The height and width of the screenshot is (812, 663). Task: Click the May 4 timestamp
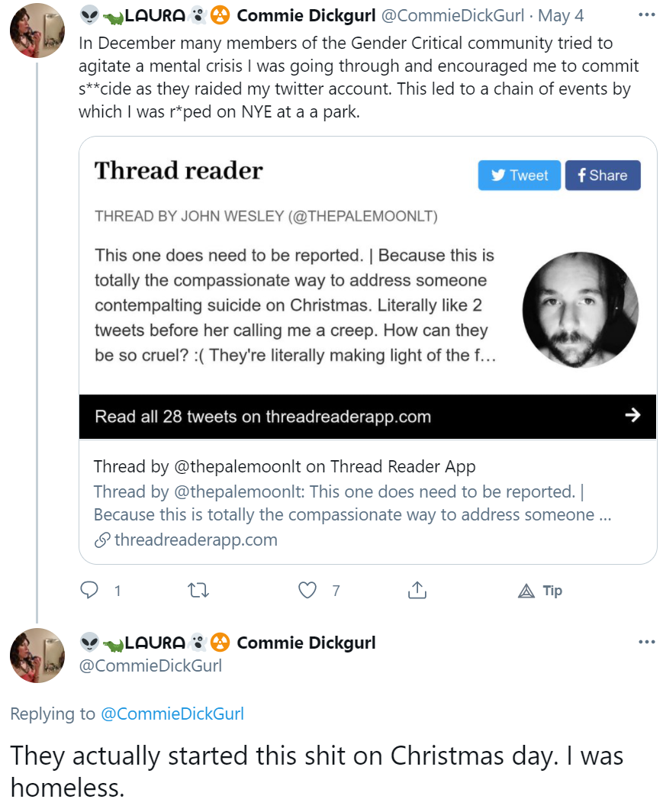(561, 15)
